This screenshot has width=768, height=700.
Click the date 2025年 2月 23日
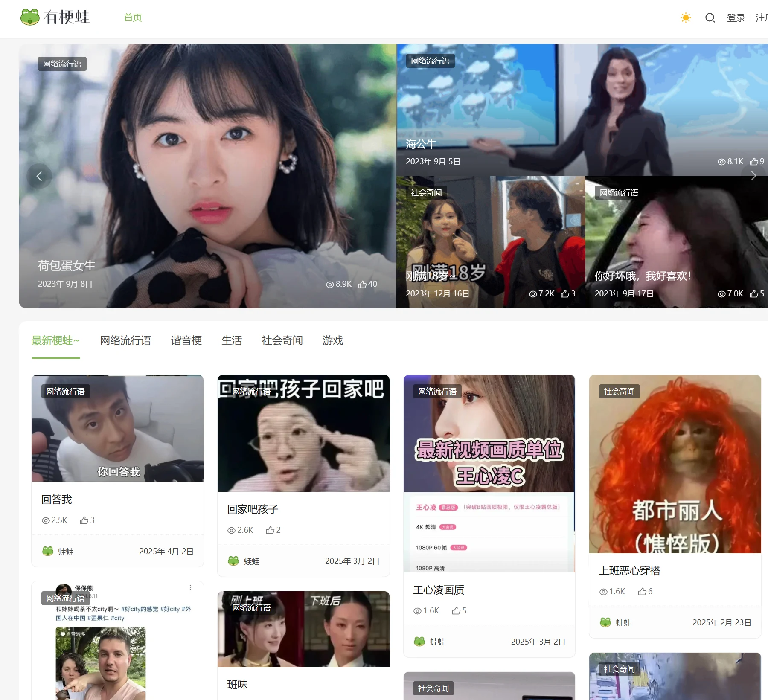(722, 623)
